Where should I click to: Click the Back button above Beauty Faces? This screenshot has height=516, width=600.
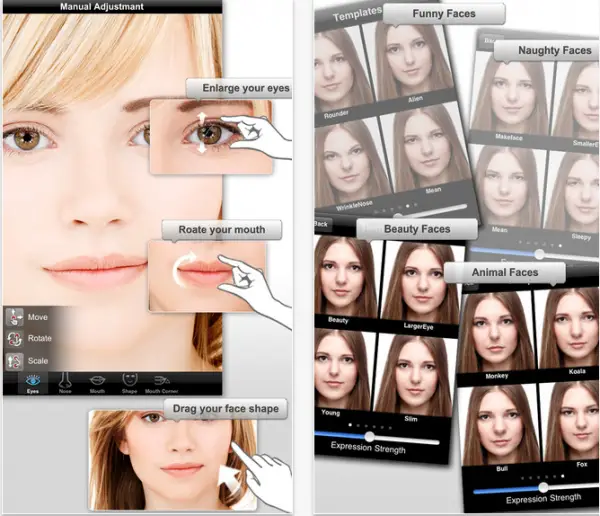pos(321,224)
